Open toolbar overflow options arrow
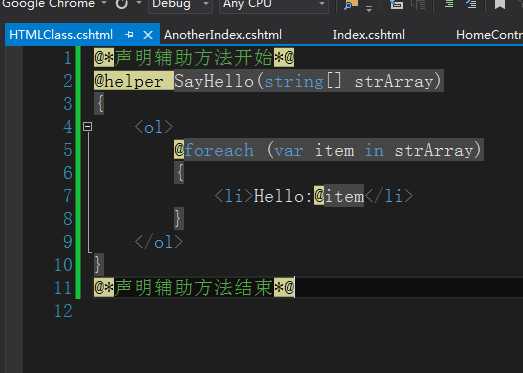 click(x=369, y=9)
